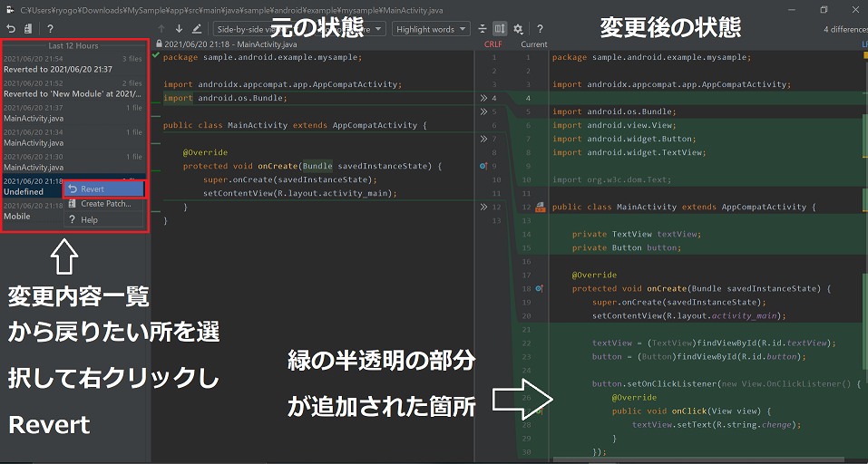Select MainActivity.java entry from 21:34

pos(73,137)
